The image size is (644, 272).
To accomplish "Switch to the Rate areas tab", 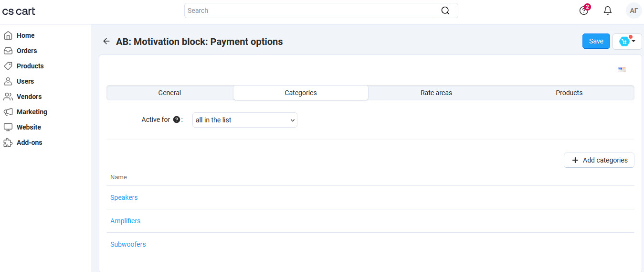I will tap(436, 93).
